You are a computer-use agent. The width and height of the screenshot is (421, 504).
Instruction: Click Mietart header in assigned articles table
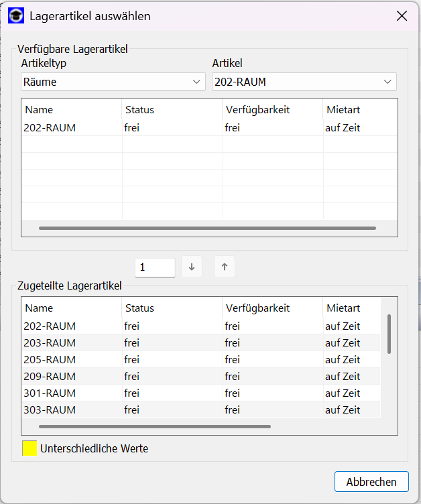352,308
